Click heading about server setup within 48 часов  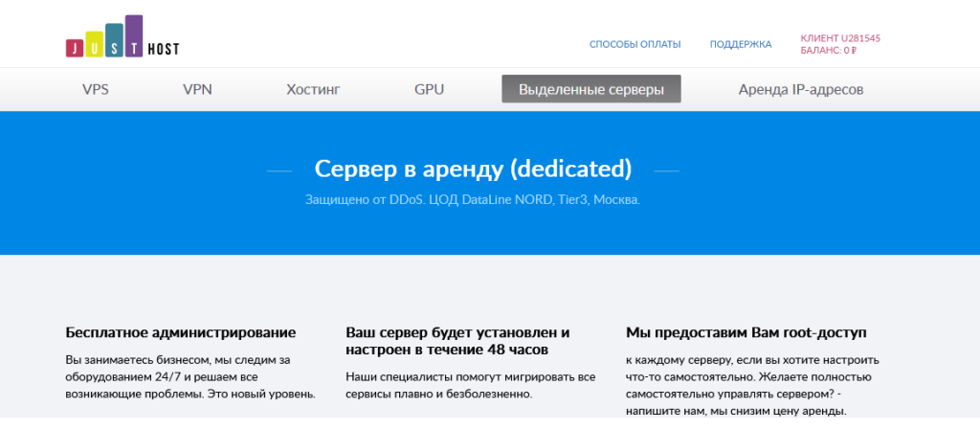[x=457, y=341]
